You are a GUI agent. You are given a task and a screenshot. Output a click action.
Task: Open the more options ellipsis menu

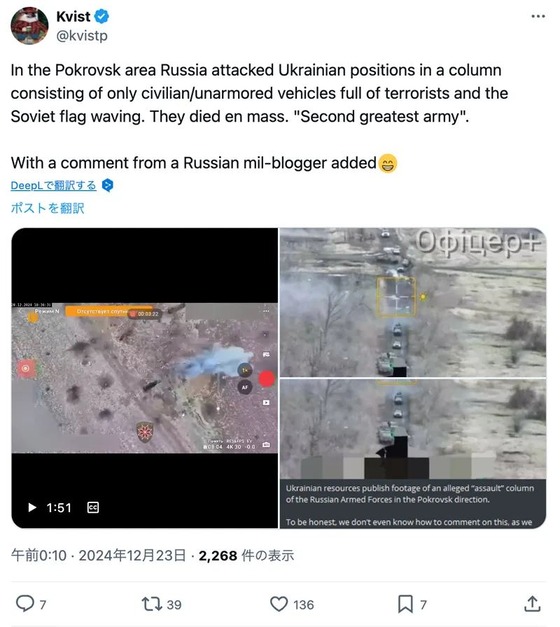coord(538,16)
